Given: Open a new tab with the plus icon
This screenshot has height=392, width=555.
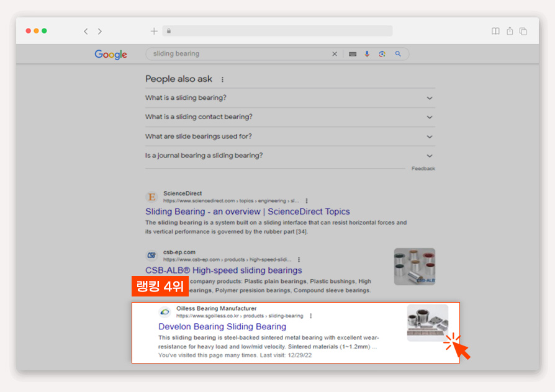Looking at the screenshot, I should 153,31.
